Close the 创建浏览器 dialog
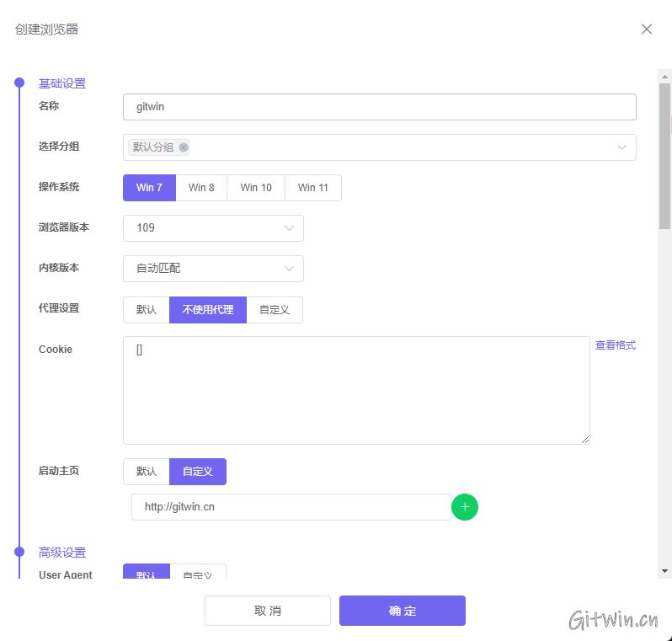The width and height of the screenshot is (672, 641). pyautogui.click(x=647, y=29)
